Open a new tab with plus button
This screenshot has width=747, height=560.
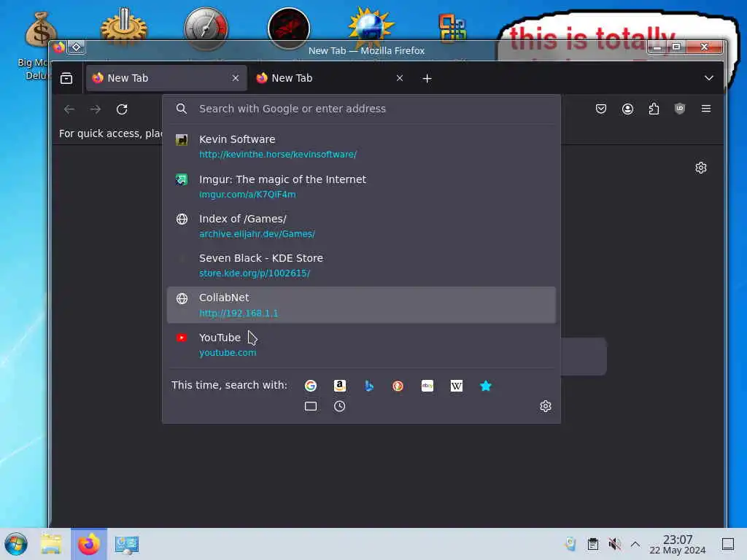(427, 79)
